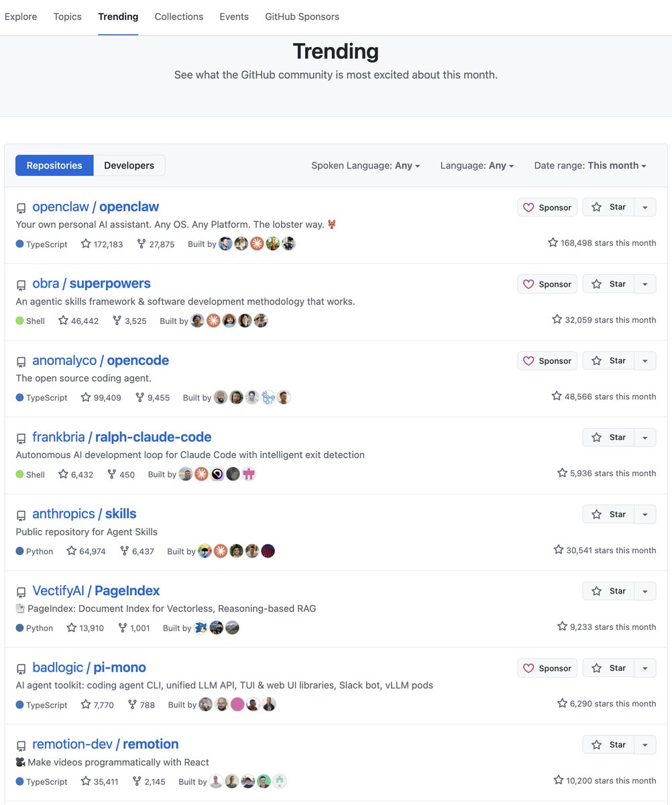Click fork count 27,875 of openclaw

(156, 244)
